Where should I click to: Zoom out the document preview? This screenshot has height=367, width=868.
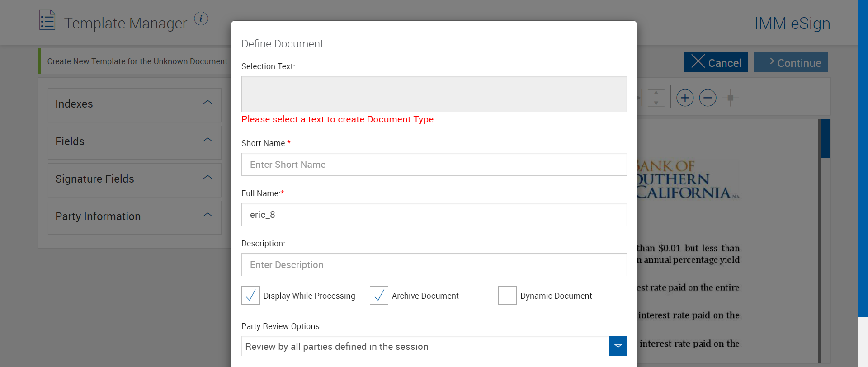tap(708, 98)
